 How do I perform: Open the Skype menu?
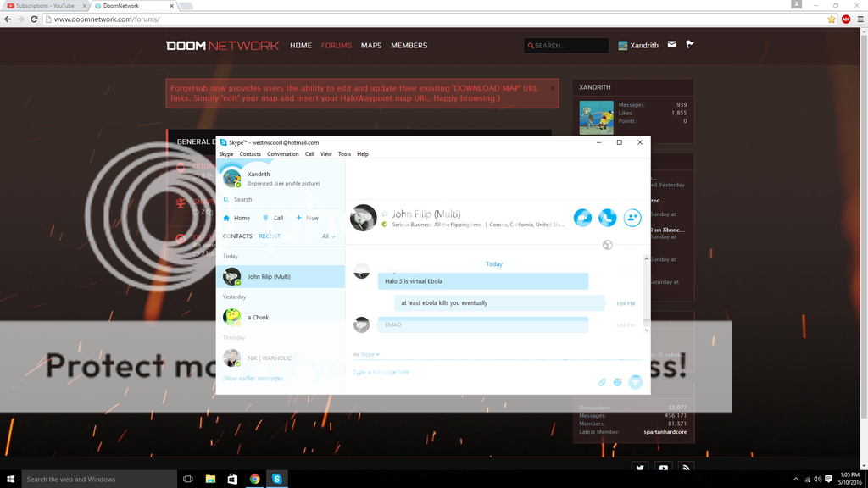(x=225, y=154)
